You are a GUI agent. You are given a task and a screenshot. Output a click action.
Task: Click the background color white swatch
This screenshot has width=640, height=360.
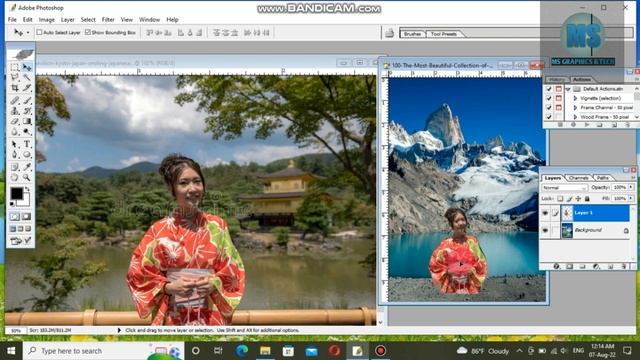[x=26, y=201]
